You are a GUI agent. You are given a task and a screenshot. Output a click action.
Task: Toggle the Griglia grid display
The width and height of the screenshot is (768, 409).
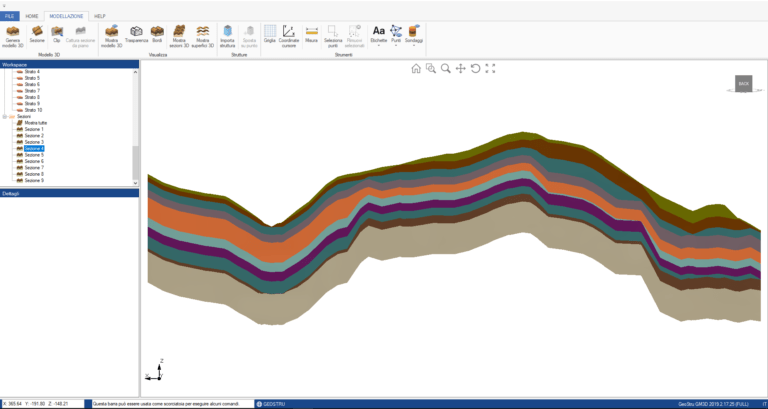point(270,34)
